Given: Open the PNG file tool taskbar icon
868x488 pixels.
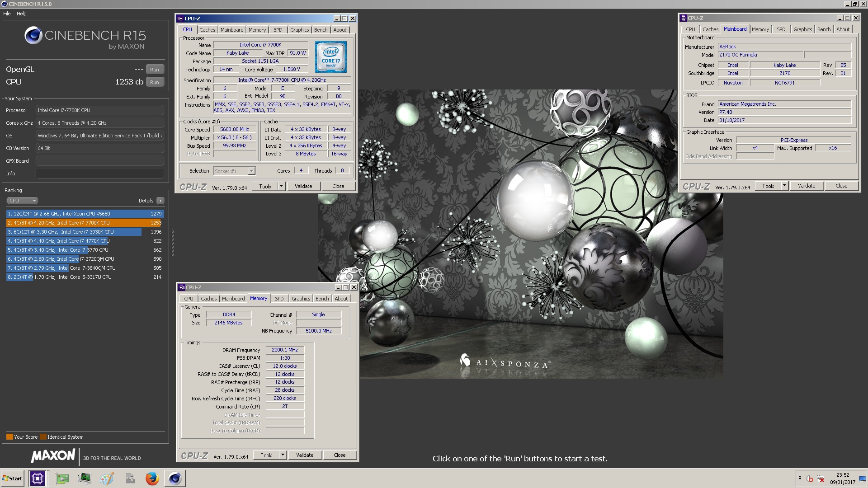Looking at the screenshot, I should coord(130,478).
